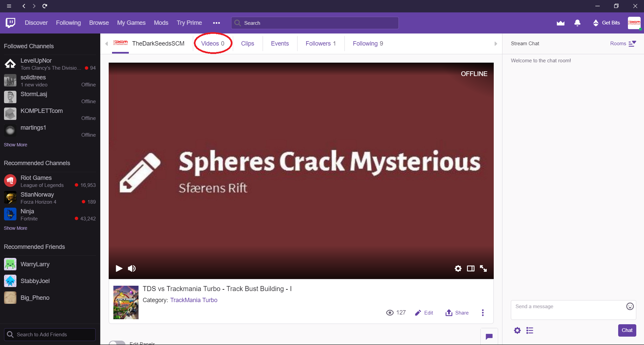644x345 pixels.
Task: Switch to the Videos 0 tab
Action: (213, 44)
